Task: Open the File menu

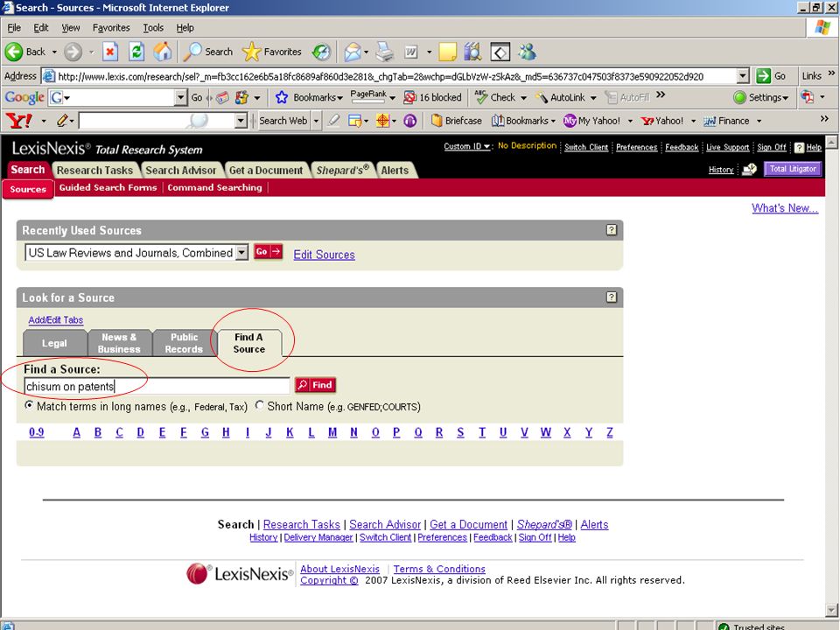Action: pos(14,28)
